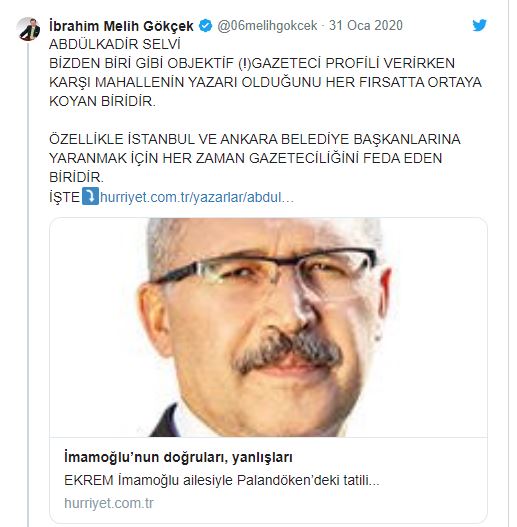Follow the hurriyet.com.tr/yazarlar/abdul... link
The image size is (517, 527).
(x=197, y=197)
